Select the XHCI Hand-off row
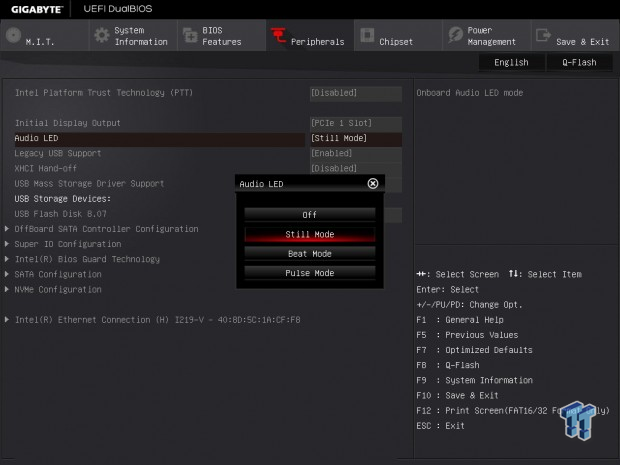Screen dimensions: 620x465 click(x=45, y=168)
